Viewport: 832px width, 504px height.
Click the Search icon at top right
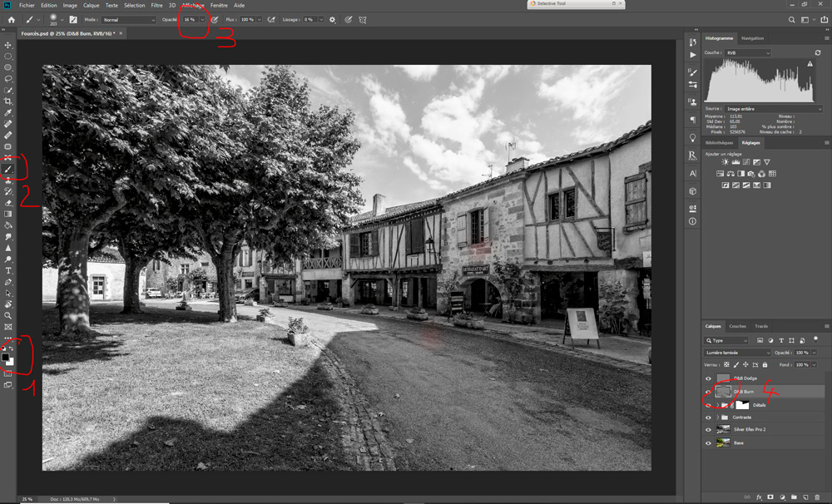(x=792, y=20)
